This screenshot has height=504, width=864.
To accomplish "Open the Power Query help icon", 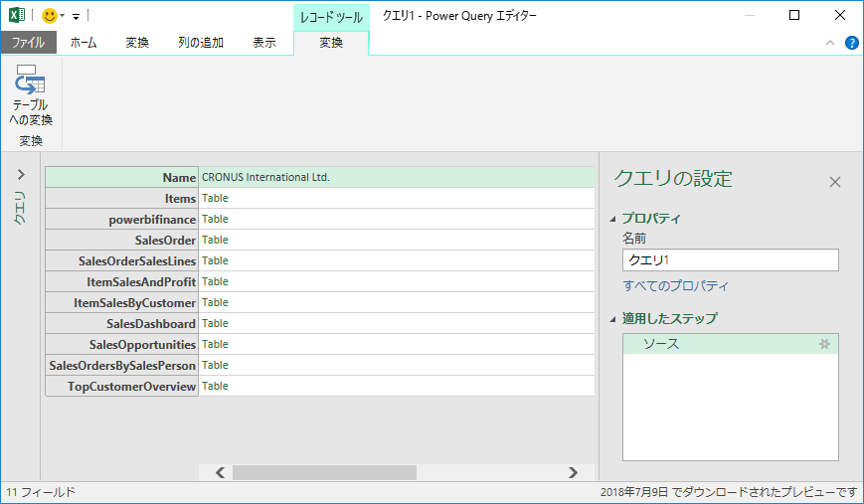I will pyautogui.click(x=851, y=43).
